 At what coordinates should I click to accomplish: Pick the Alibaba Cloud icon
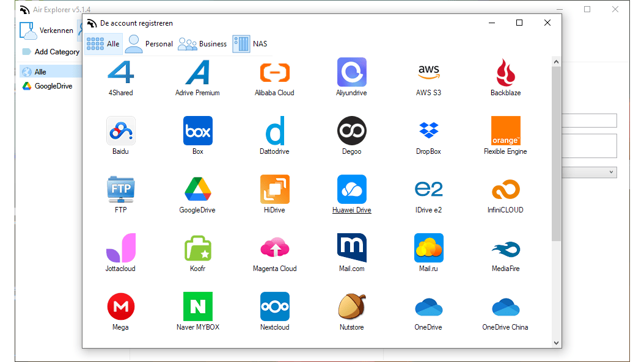275,72
